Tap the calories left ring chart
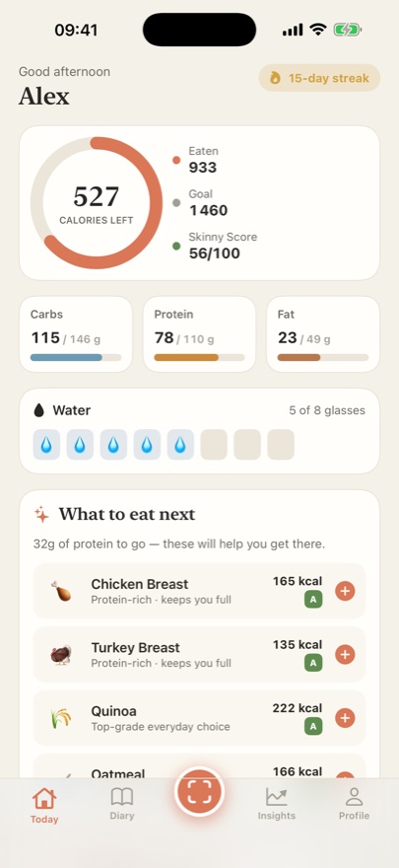Image resolution: width=399 pixels, height=868 pixels. pos(97,202)
